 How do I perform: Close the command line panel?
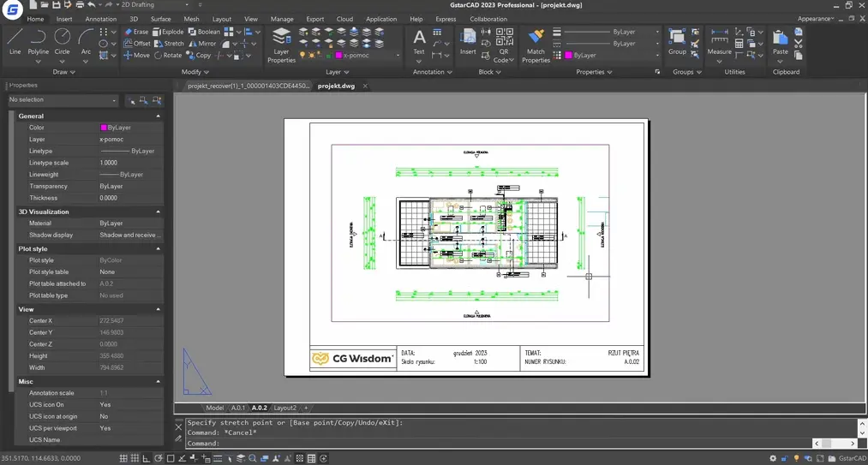(x=178, y=426)
